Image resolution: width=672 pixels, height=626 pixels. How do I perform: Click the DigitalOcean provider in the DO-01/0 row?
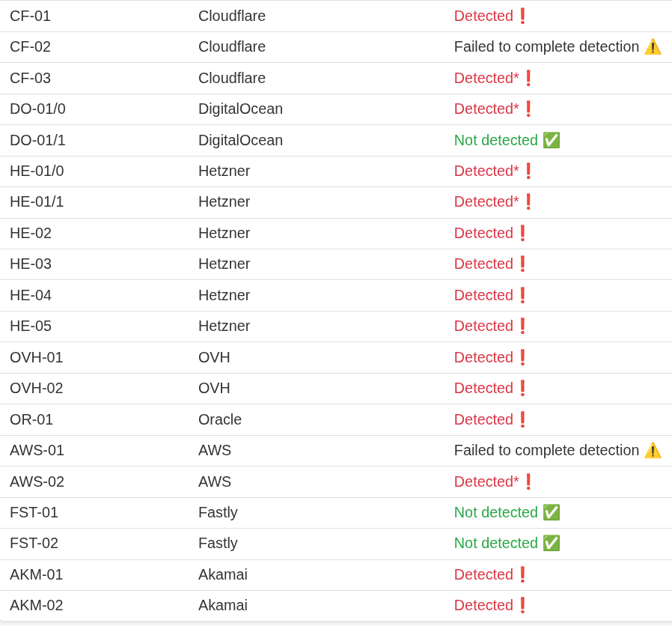tap(240, 109)
